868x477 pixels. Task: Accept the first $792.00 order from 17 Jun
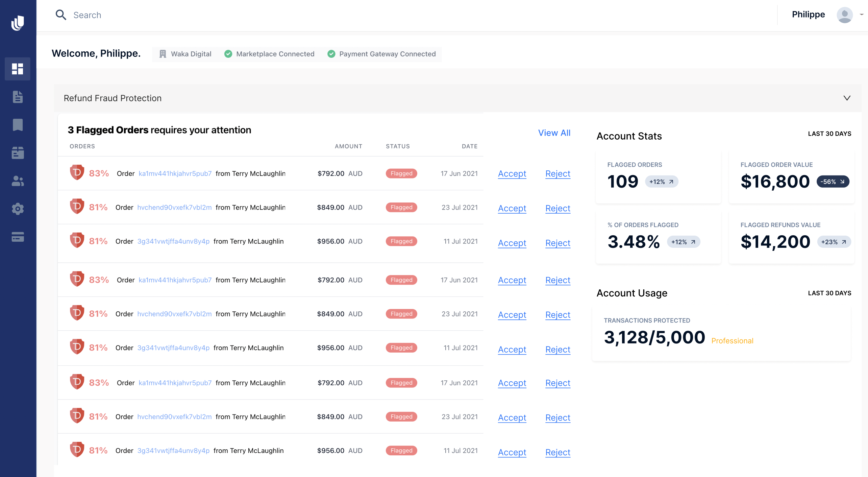click(x=512, y=174)
